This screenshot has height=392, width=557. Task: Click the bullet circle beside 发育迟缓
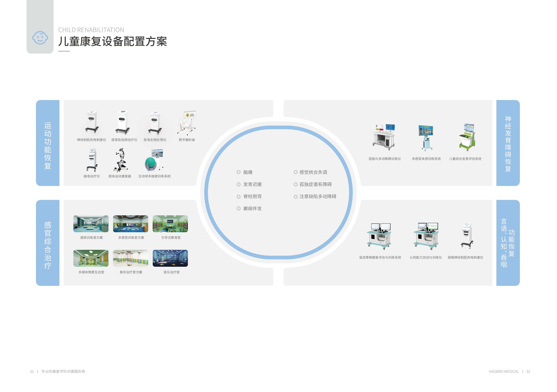pos(238,184)
